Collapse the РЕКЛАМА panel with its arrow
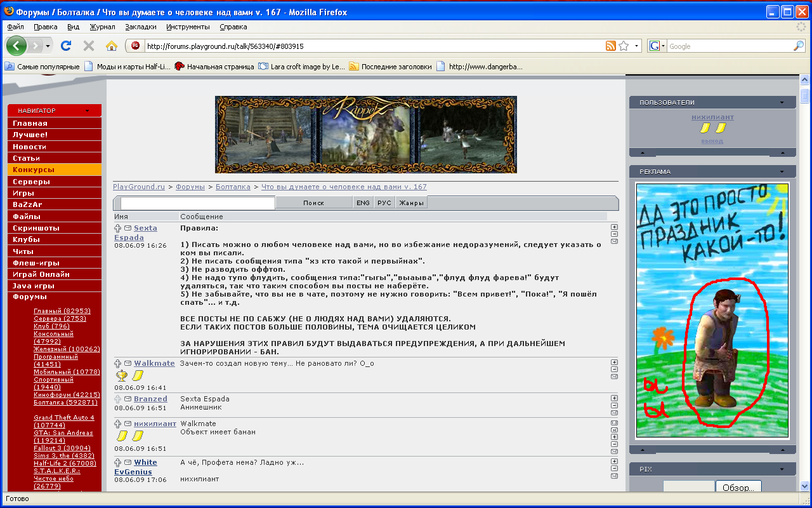This screenshot has height=508, width=812. [x=782, y=171]
